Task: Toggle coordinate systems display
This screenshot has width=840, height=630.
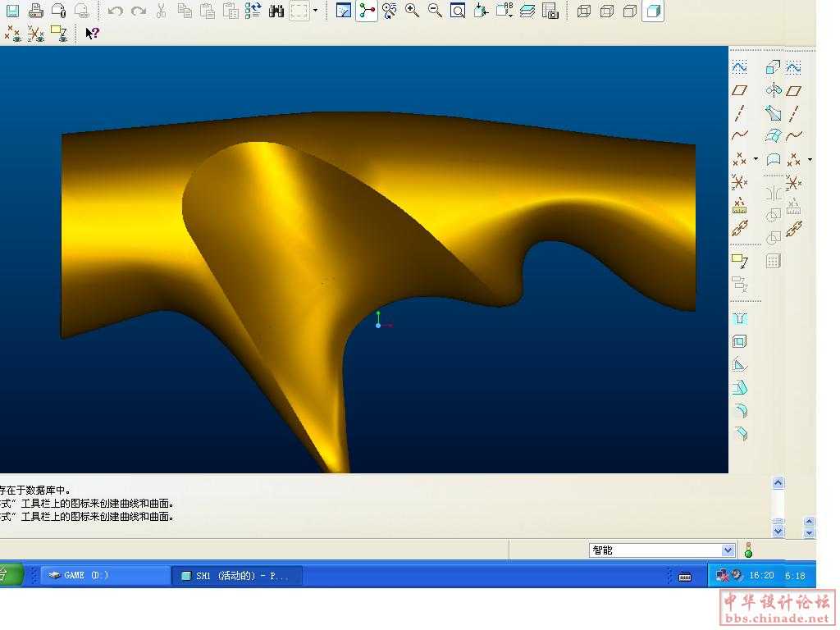Action: 35,34
